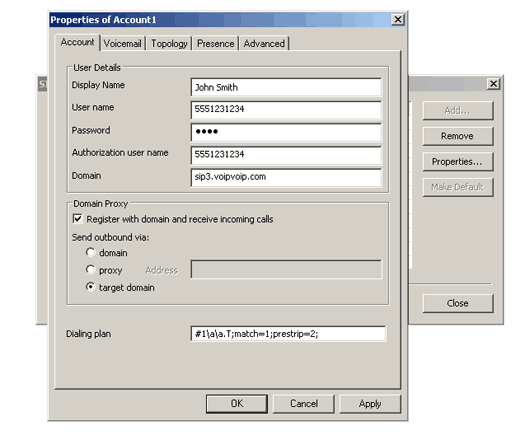
Task: Close the background accounts window
Action: [x=493, y=84]
